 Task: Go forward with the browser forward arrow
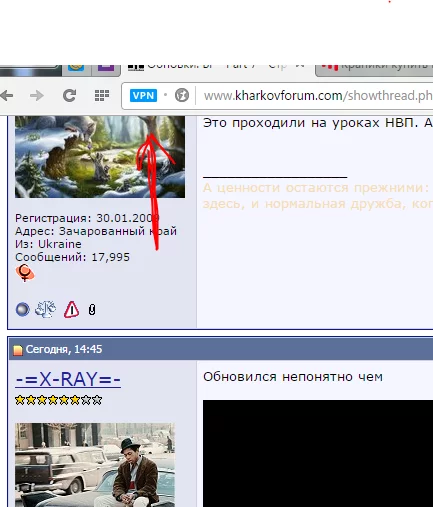(37, 96)
